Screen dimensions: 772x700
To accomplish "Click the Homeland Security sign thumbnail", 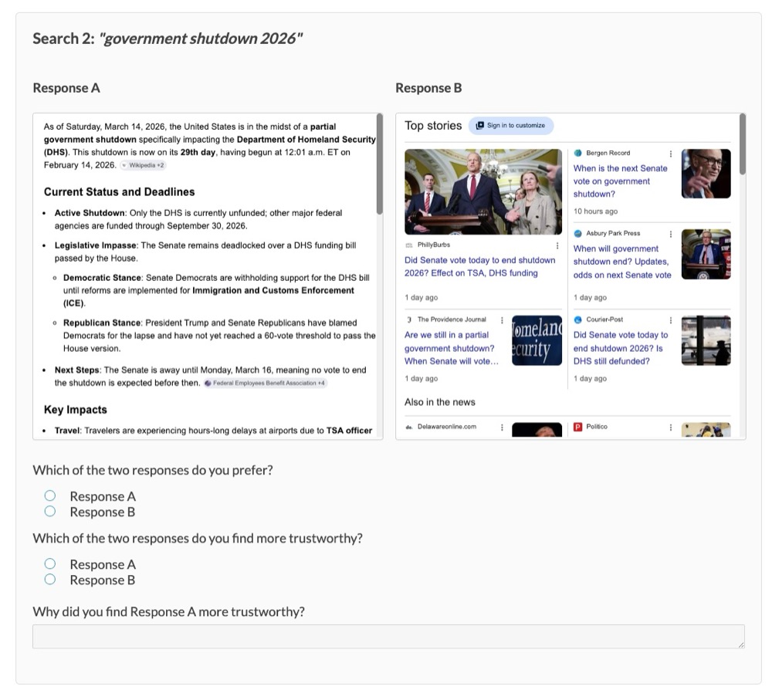I will 537,340.
